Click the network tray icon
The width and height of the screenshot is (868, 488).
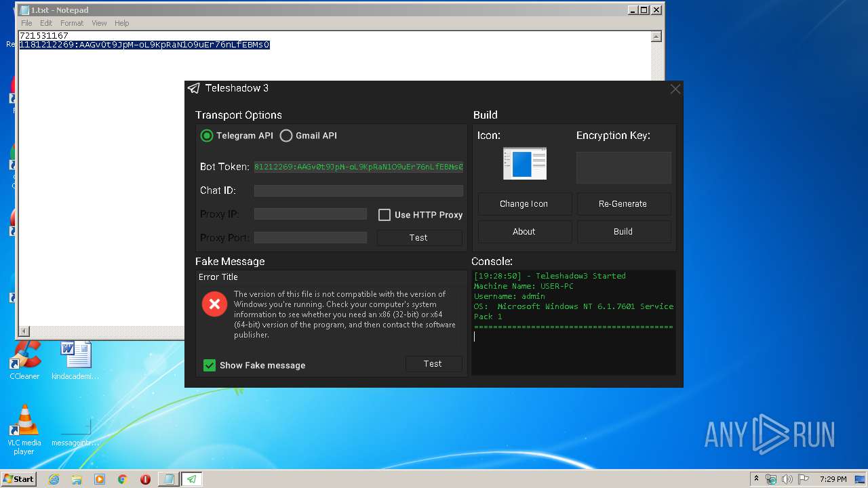coord(771,479)
